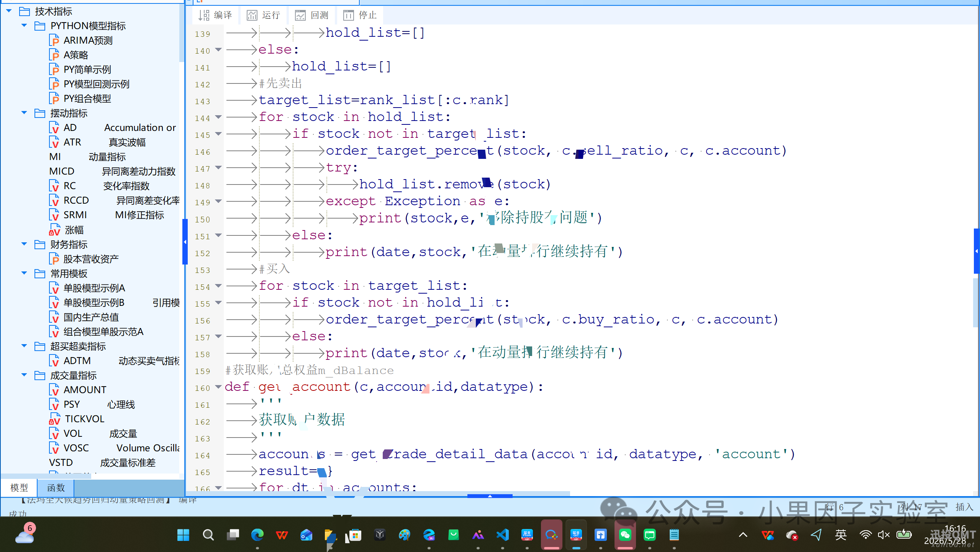Open WPS Office from the taskbar
Image resolution: width=980 pixels, height=552 pixels.
(282, 535)
